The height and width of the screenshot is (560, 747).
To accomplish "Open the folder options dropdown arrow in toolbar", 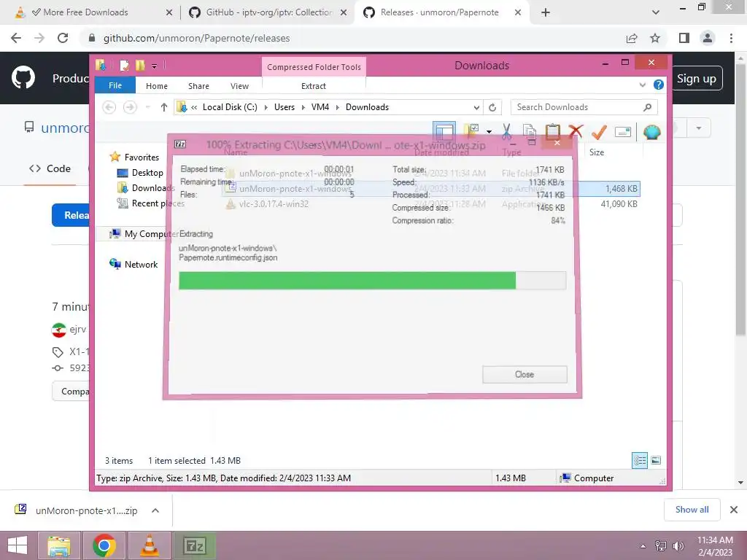I will [x=489, y=132].
